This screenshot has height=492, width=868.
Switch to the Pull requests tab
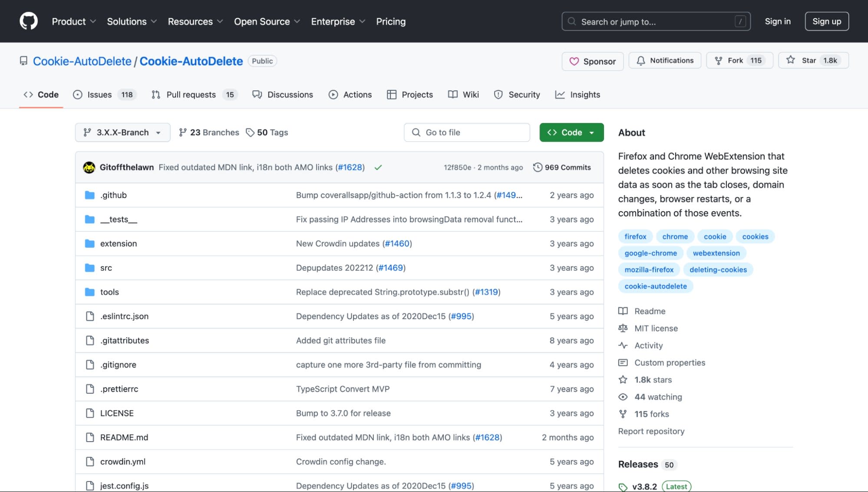pyautogui.click(x=191, y=94)
